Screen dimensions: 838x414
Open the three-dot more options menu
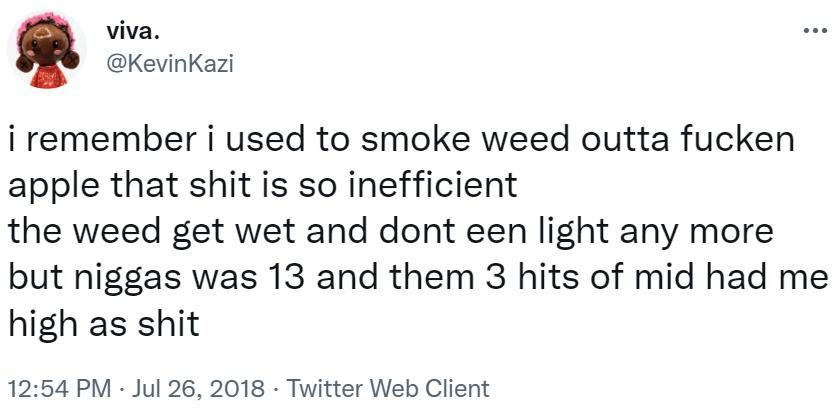pos(816,33)
